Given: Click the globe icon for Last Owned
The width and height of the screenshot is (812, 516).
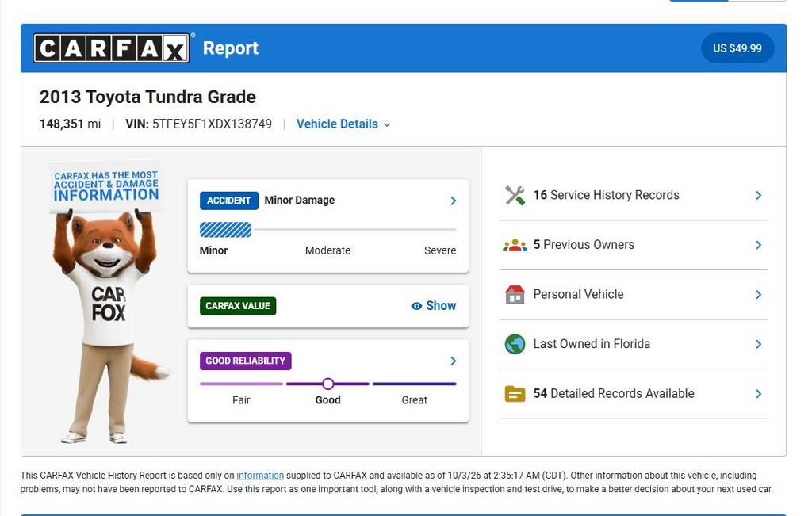Looking at the screenshot, I should 515,344.
